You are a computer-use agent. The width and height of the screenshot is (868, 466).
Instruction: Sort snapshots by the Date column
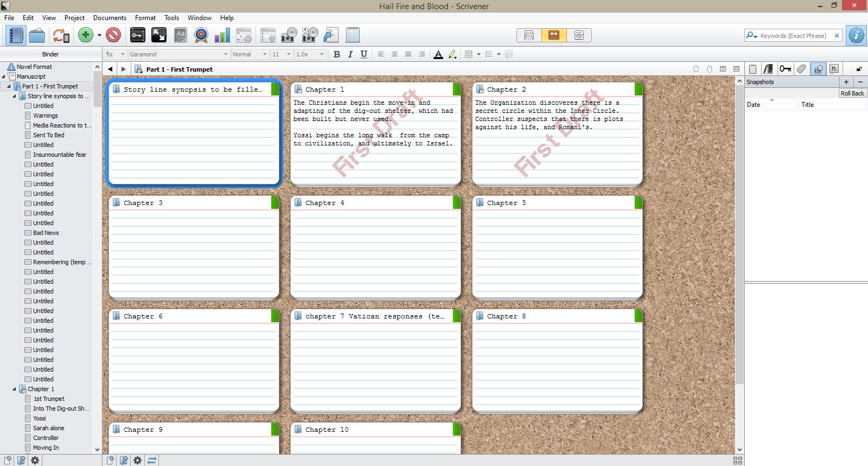771,105
